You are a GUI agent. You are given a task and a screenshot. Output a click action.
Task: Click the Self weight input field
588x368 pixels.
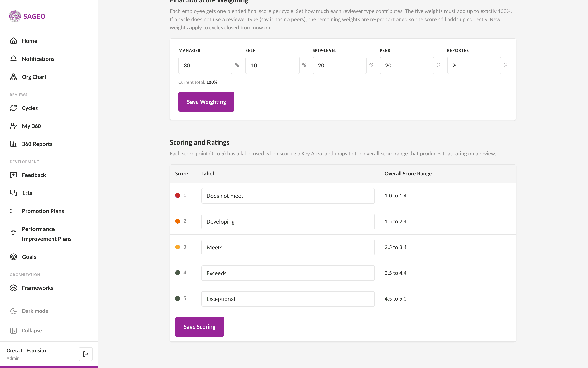coord(272,65)
